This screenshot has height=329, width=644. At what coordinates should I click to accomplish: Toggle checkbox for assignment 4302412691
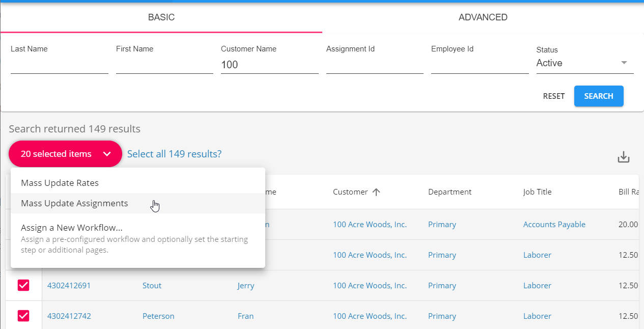pos(23,285)
